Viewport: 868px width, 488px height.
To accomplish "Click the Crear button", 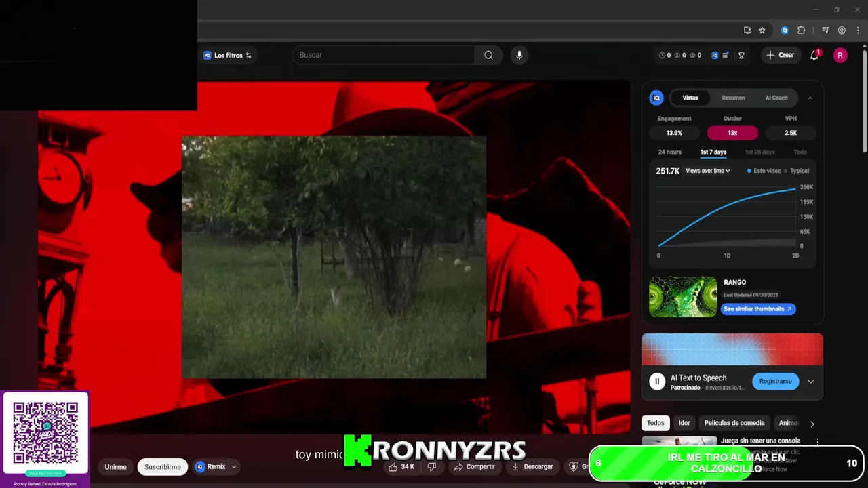I will (780, 55).
